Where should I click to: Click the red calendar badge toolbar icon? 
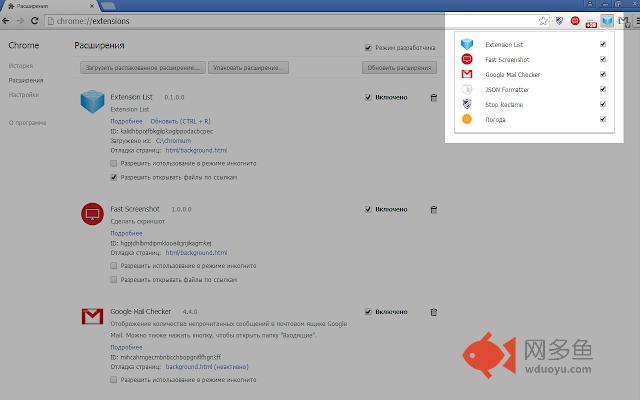click(591, 22)
